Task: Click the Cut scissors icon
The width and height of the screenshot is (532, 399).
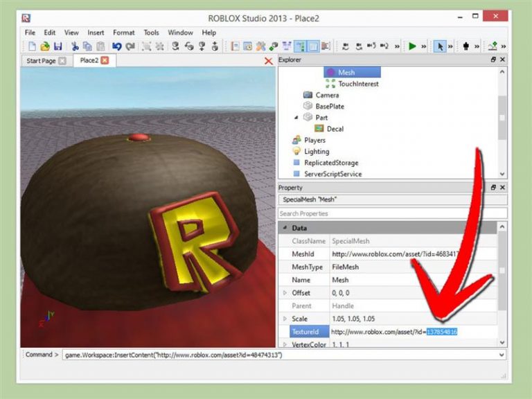Action: click(x=75, y=46)
